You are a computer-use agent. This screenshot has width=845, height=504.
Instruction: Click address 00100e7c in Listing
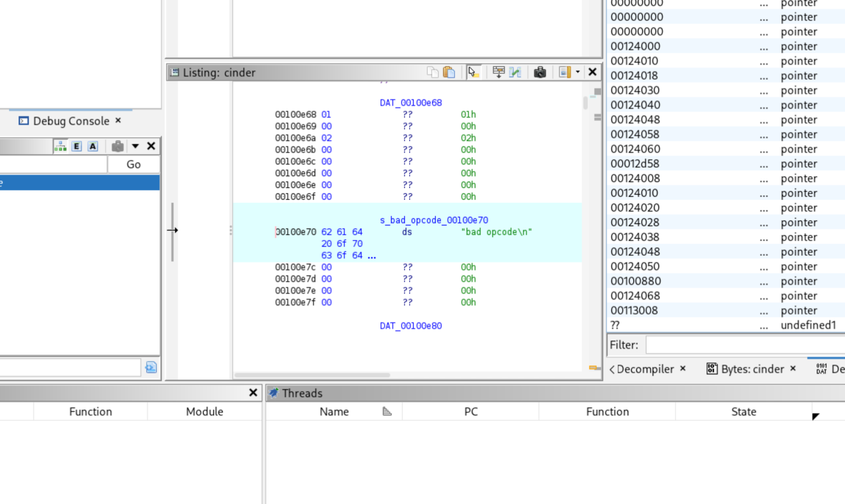pos(295,267)
